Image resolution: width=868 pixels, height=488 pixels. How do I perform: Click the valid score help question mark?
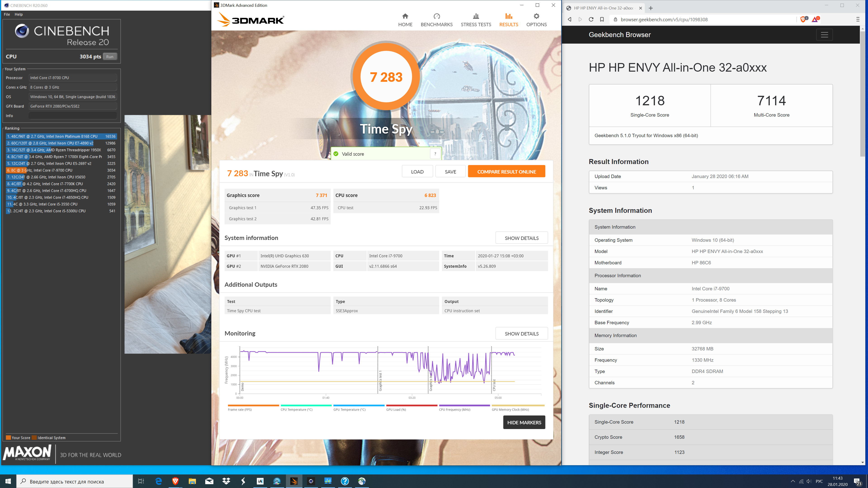(435, 154)
